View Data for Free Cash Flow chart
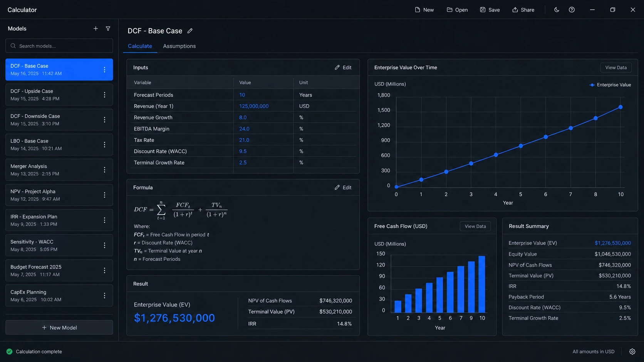This screenshot has width=644, height=362. pyautogui.click(x=475, y=226)
